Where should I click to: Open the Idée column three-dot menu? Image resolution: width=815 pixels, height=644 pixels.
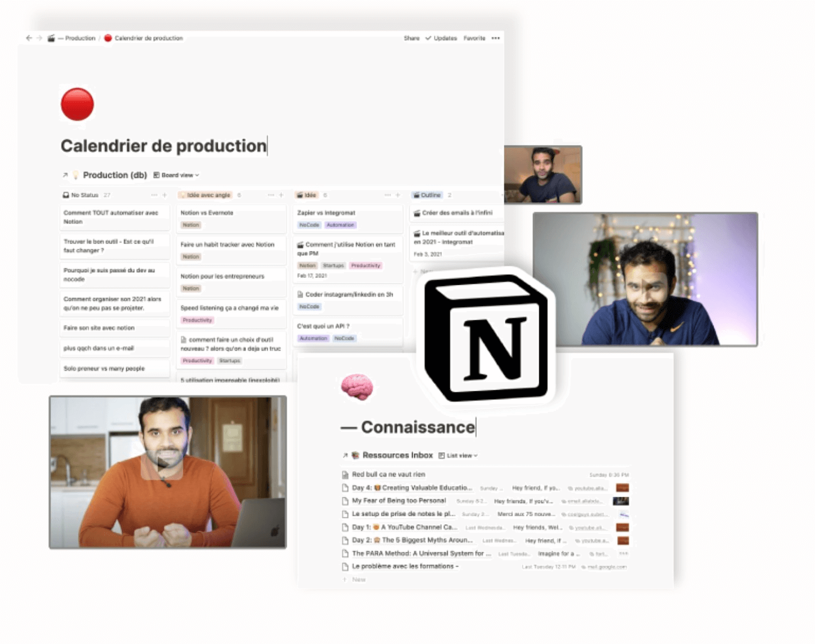point(387,195)
